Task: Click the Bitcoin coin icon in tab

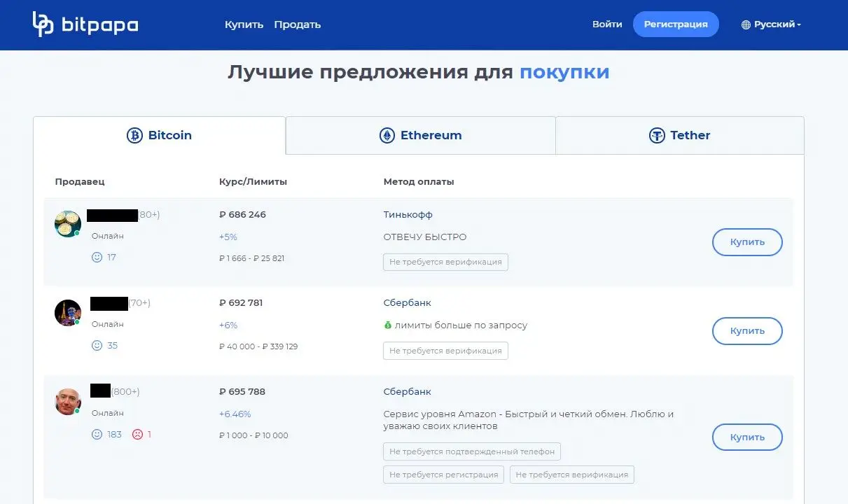Action: pyautogui.click(x=134, y=135)
